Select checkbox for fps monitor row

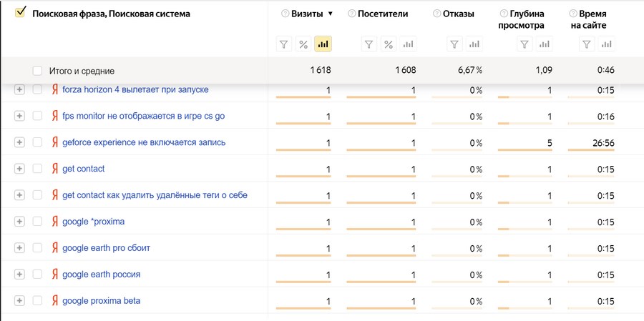click(37, 116)
